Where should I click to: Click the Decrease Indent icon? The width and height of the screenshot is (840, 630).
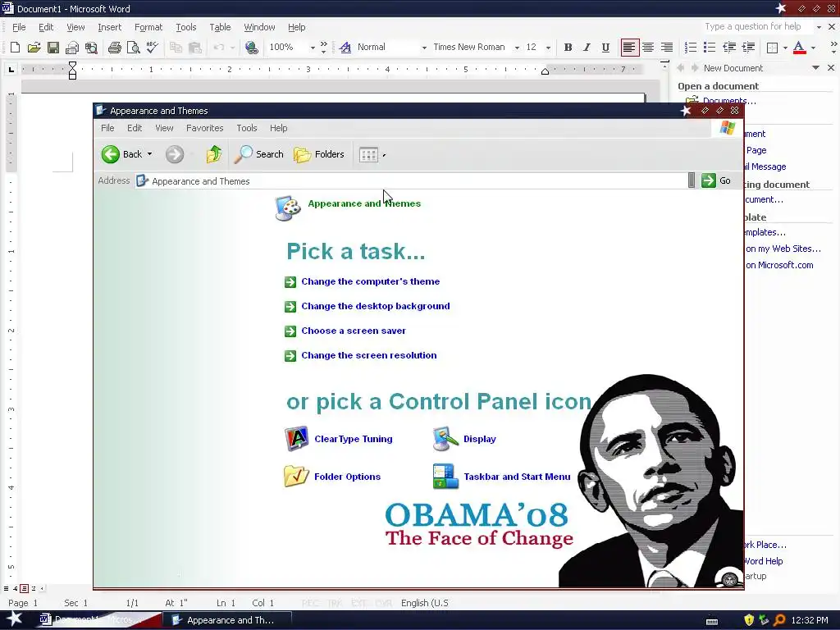coord(729,48)
